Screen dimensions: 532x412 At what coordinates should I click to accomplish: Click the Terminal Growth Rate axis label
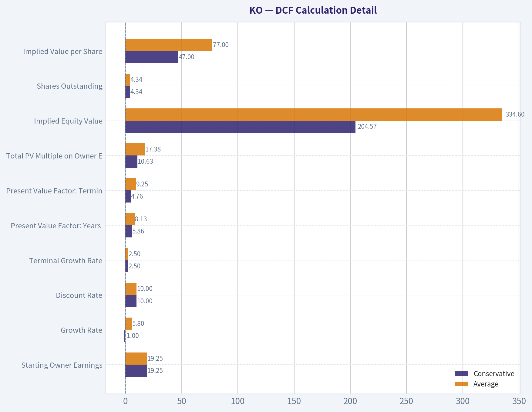(66, 261)
